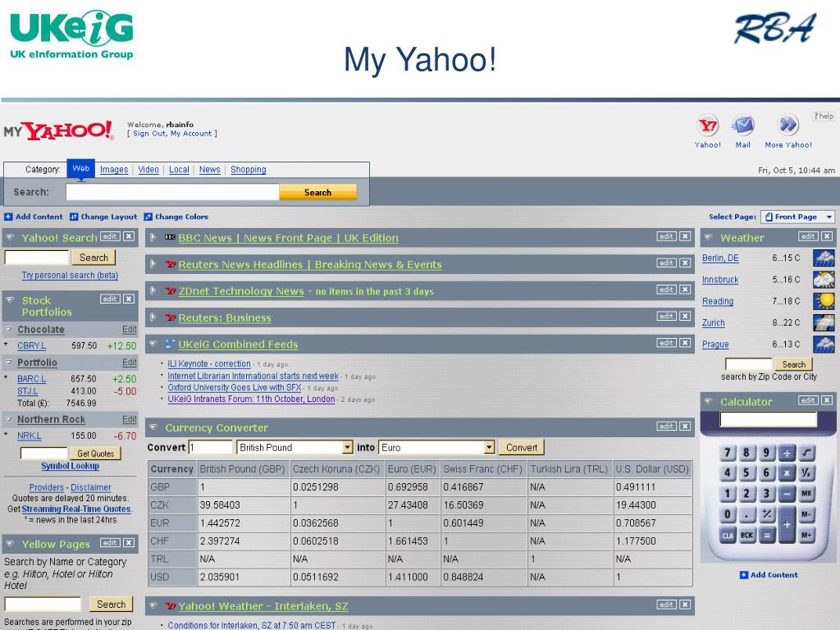The image size is (840, 630).
Task: Click the Change Layout icon
Action: click(74, 217)
